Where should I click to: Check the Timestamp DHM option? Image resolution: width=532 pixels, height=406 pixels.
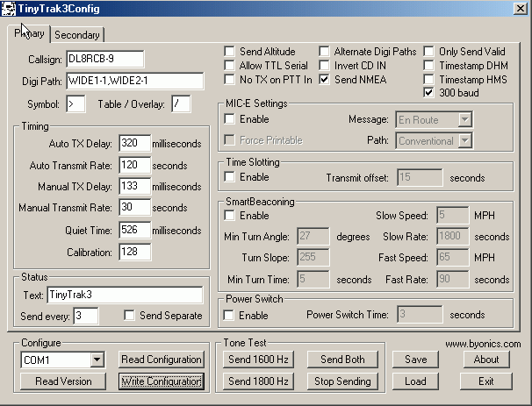pos(428,66)
